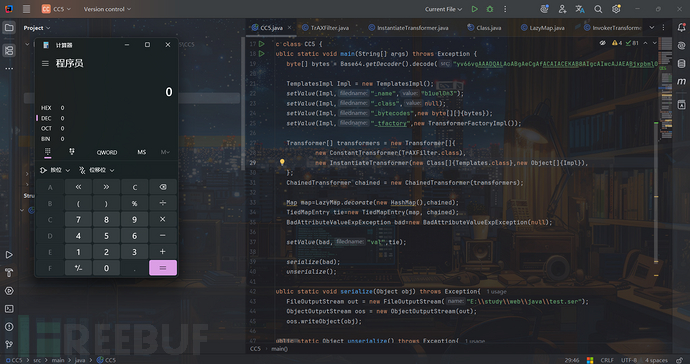Open Database tool window icon
Viewport: 690px width, 364px height.
(x=681, y=63)
